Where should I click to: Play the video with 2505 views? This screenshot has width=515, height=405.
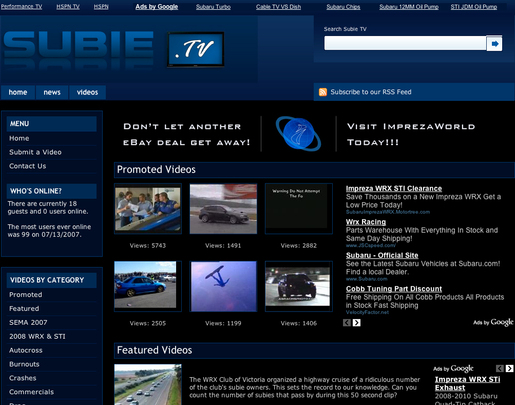148,286
